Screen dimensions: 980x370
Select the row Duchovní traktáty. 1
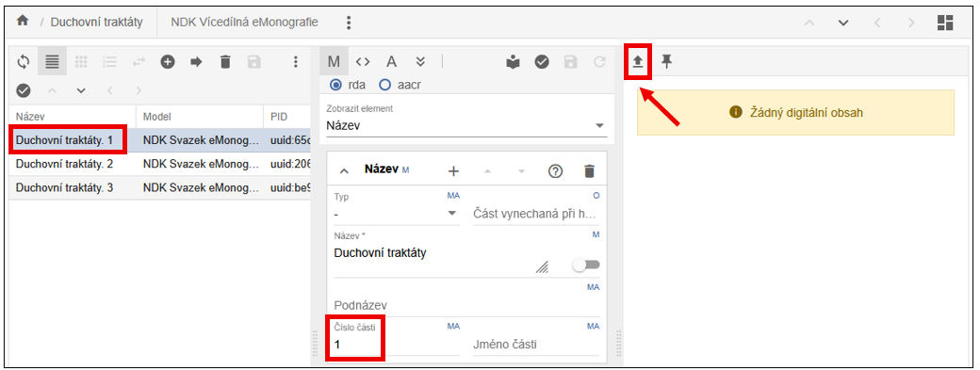click(160, 140)
